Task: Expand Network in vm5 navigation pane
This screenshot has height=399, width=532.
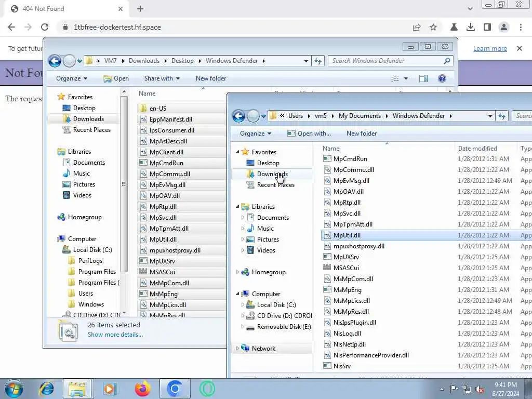Action: pos(237,349)
